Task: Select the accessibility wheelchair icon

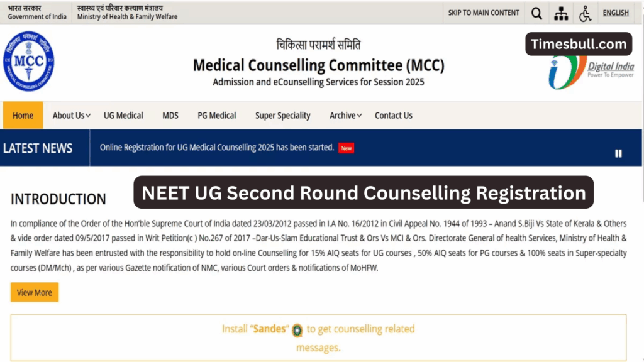Action: (585, 13)
